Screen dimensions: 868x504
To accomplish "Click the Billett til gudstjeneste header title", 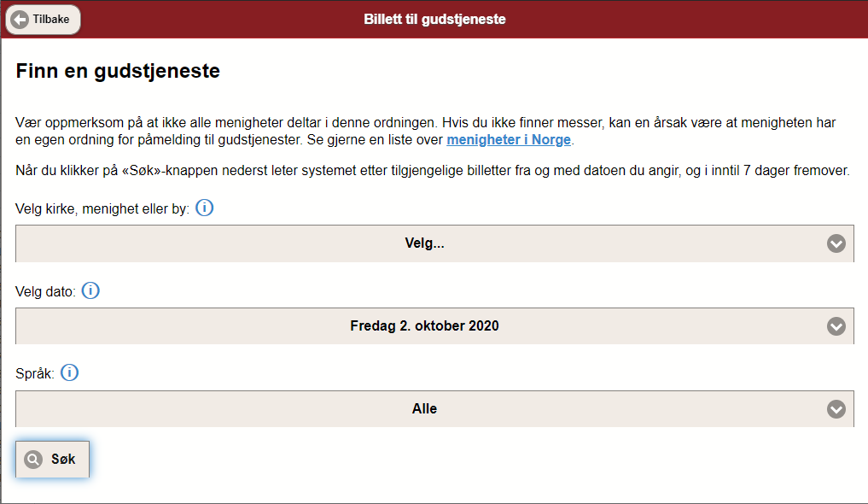I will click(x=434, y=20).
